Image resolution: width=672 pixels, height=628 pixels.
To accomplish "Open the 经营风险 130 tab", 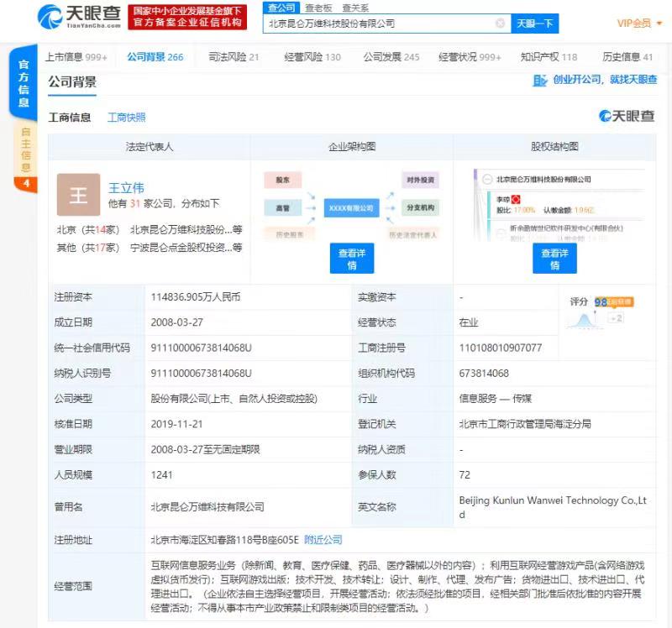I will click(312, 57).
